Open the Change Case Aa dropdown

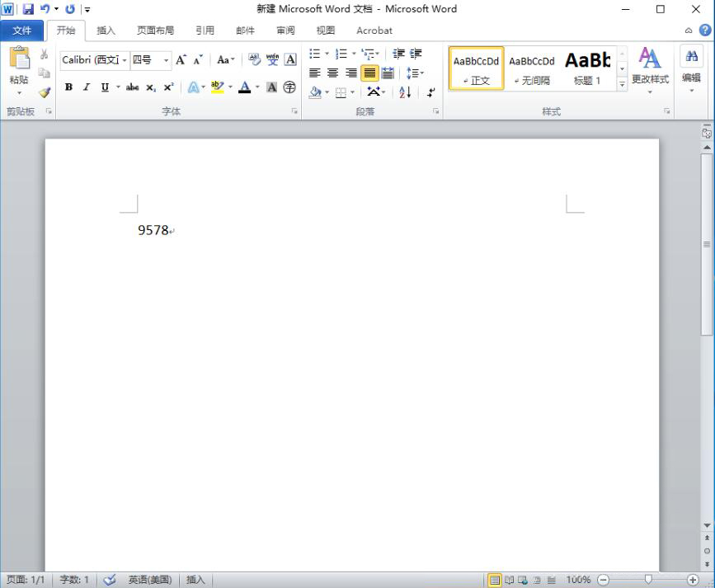coord(226,59)
